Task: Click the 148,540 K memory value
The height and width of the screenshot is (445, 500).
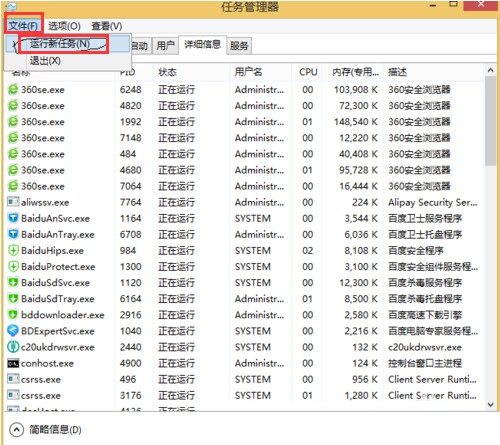Action: [x=356, y=122]
